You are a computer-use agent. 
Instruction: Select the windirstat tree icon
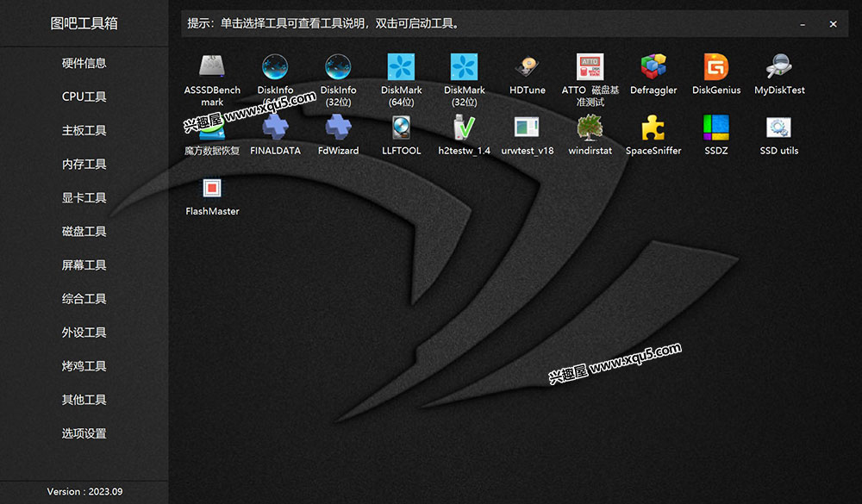point(590,128)
